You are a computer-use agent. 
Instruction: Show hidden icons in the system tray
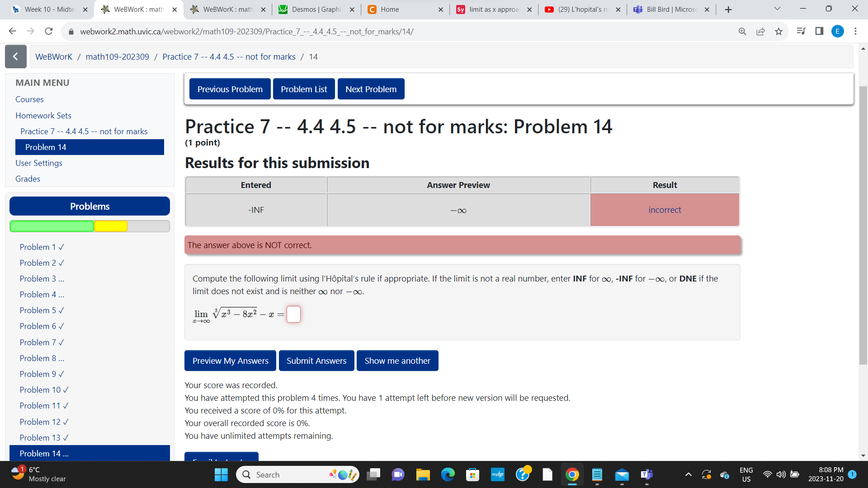[689, 474]
